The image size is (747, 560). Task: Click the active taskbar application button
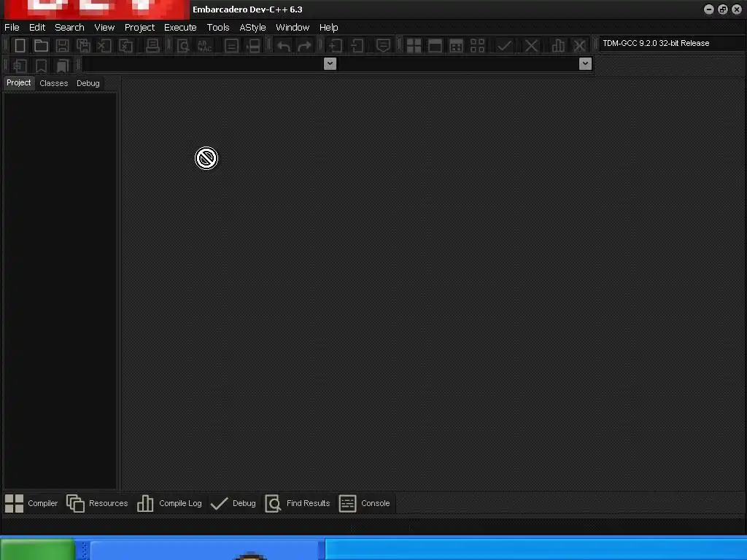tap(208, 550)
